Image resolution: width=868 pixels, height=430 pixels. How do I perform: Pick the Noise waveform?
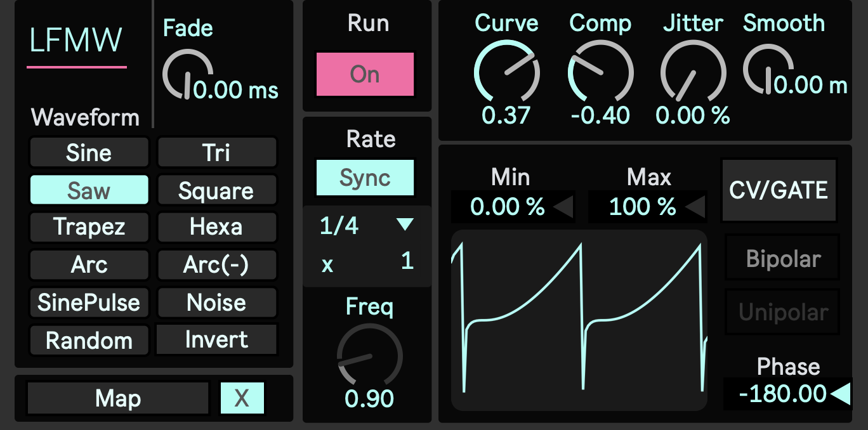pyautogui.click(x=217, y=303)
